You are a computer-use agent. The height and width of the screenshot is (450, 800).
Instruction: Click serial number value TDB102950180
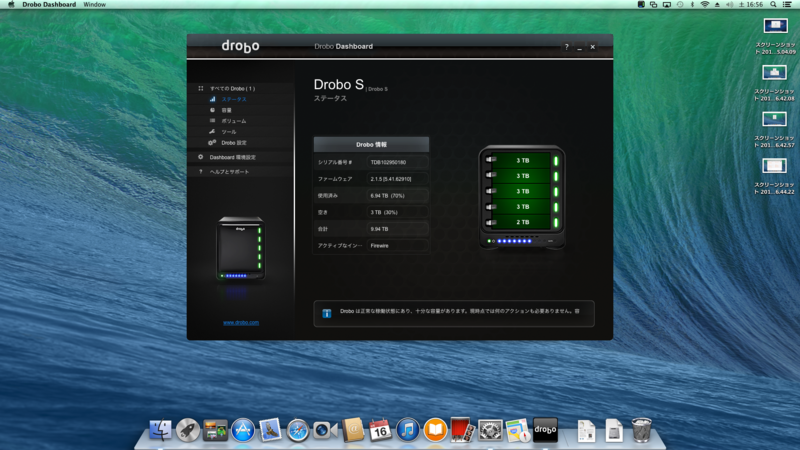[388, 162]
